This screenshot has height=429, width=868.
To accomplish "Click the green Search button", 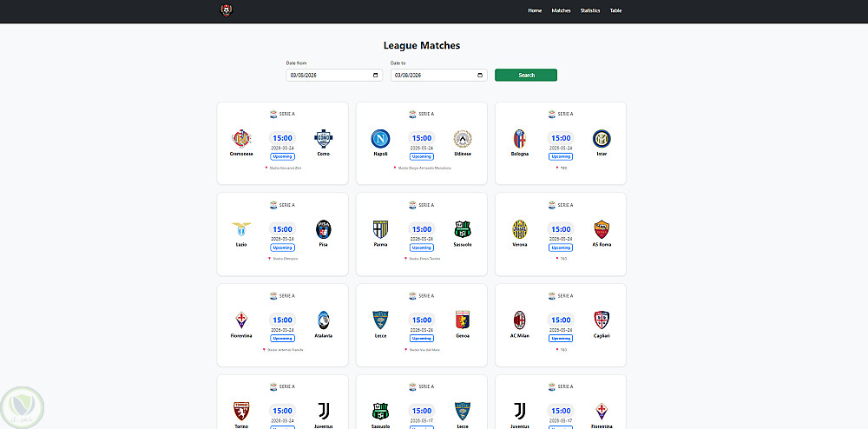I will (x=526, y=76).
